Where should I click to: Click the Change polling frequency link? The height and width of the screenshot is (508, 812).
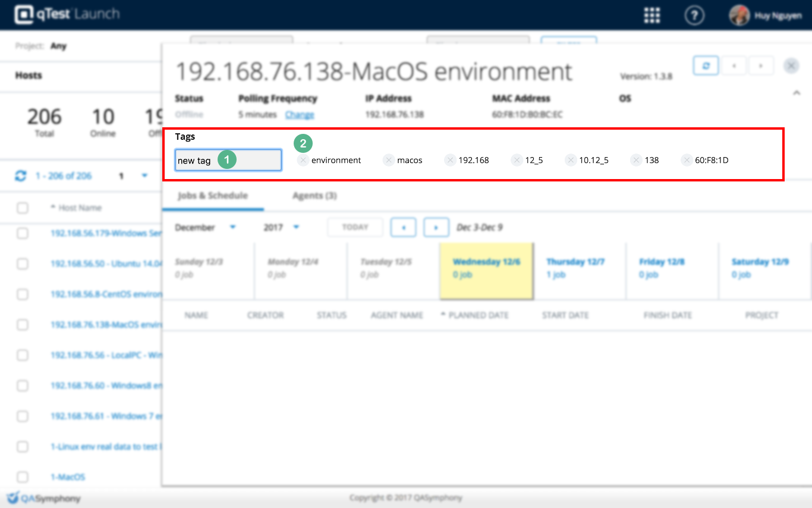click(300, 115)
